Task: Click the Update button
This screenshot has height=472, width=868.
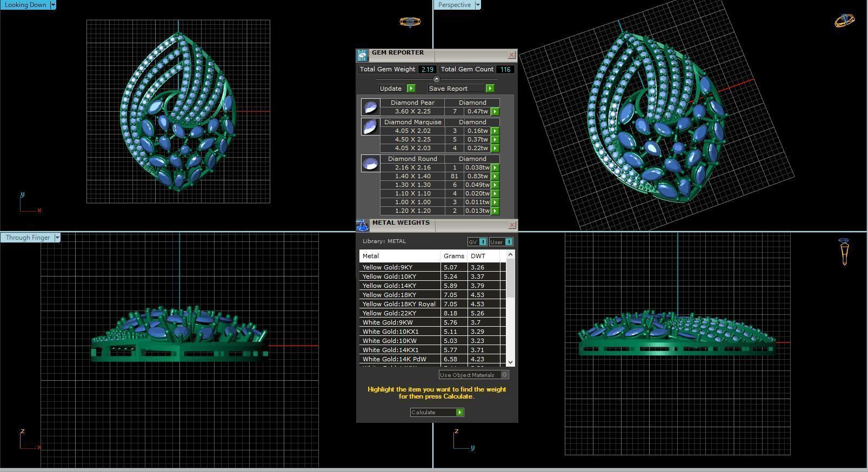Action: click(397, 88)
